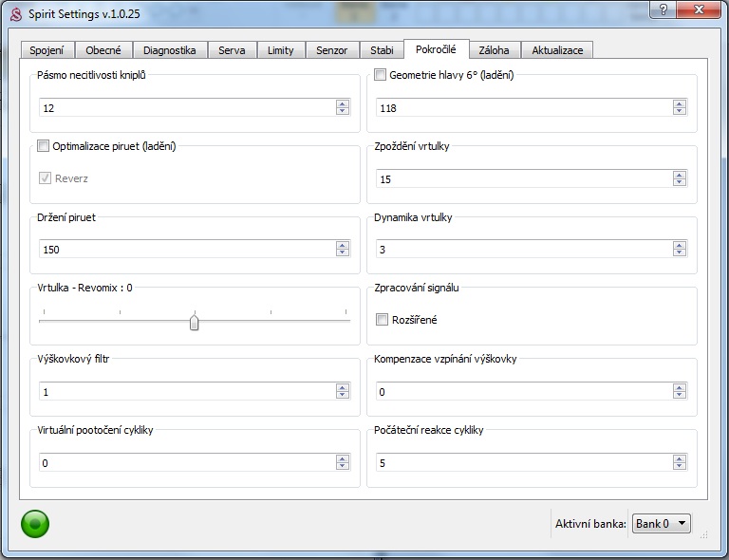Decrease Dynamika vrtulky using down arrow
The width and height of the screenshot is (729, 560).
pos(679,252)
